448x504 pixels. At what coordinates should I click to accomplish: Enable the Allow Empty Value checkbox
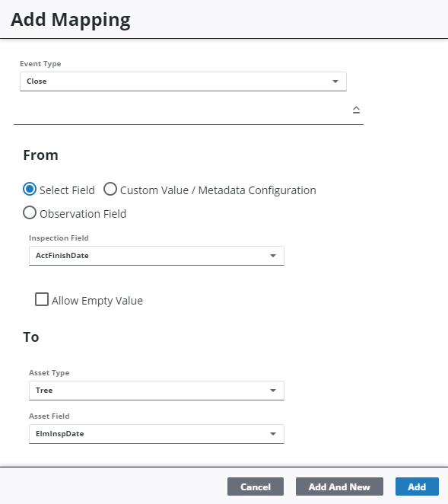click(42, 299)
